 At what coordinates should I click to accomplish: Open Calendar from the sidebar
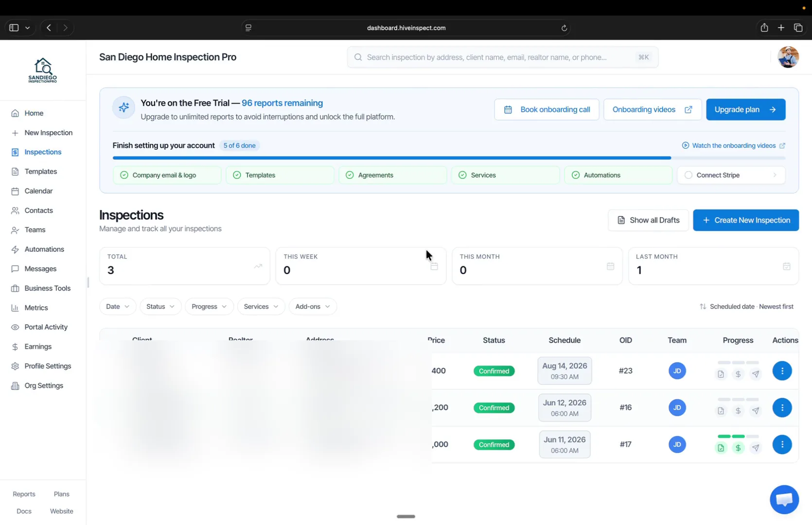point(38,191)
